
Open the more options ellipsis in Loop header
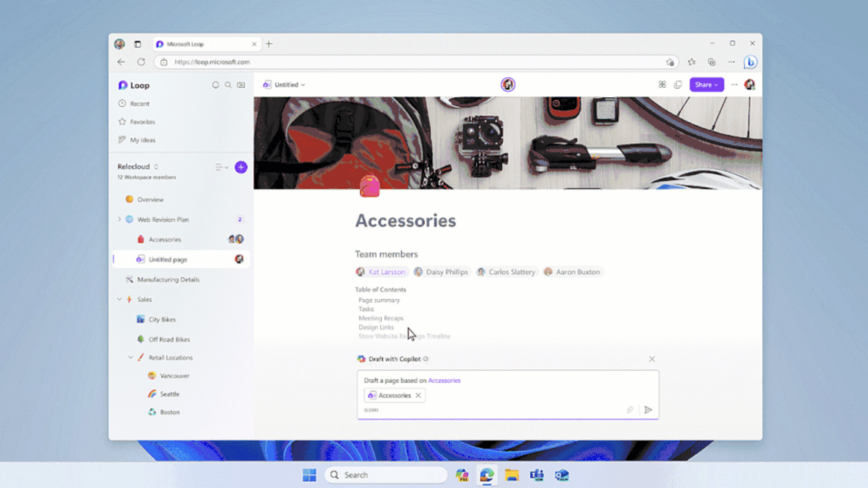[734, 85]
